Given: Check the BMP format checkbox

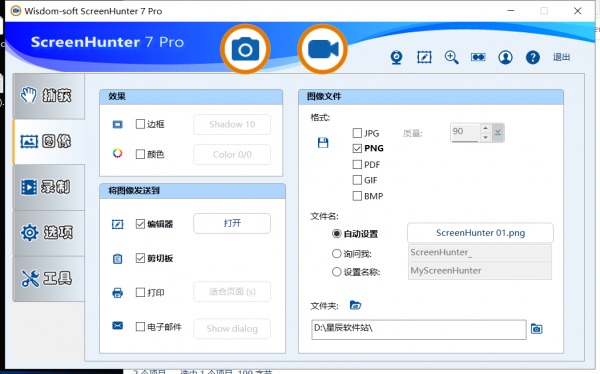Looking at the screenshot, I should click(357, 196).
